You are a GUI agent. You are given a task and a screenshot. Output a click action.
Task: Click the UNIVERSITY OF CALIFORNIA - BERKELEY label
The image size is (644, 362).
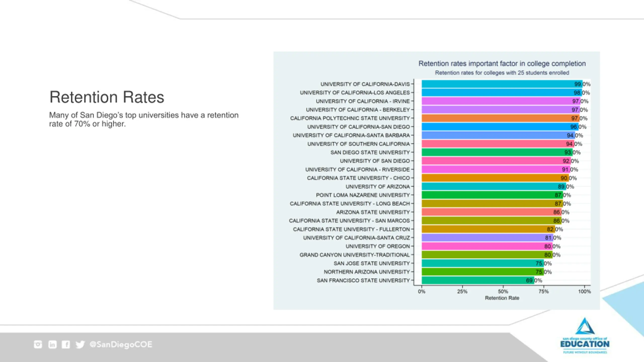[358, 110]
